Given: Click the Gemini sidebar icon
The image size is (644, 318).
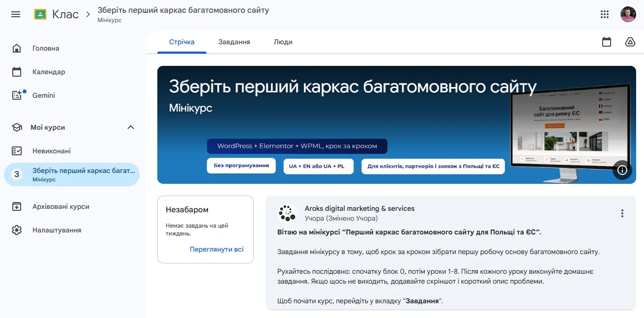Looking at the screenshot, I should pyautogui.click(x=17, y=95).
